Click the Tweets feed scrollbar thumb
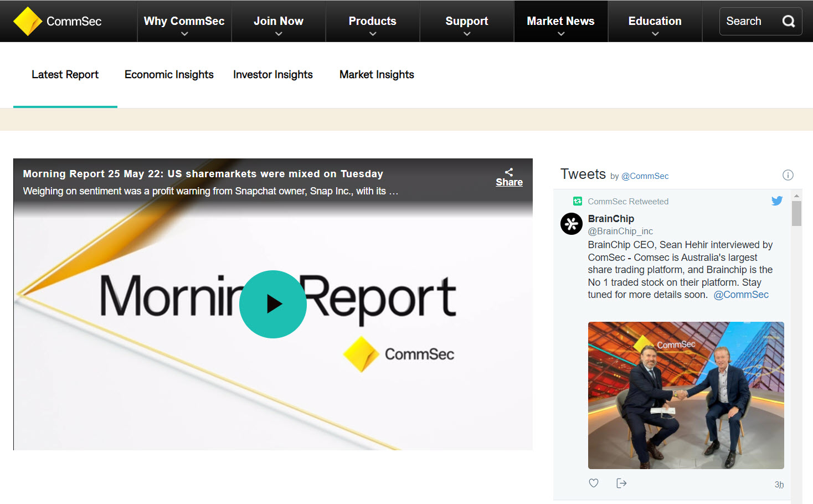This screenshot has width=813, height=504. (796, 213)
